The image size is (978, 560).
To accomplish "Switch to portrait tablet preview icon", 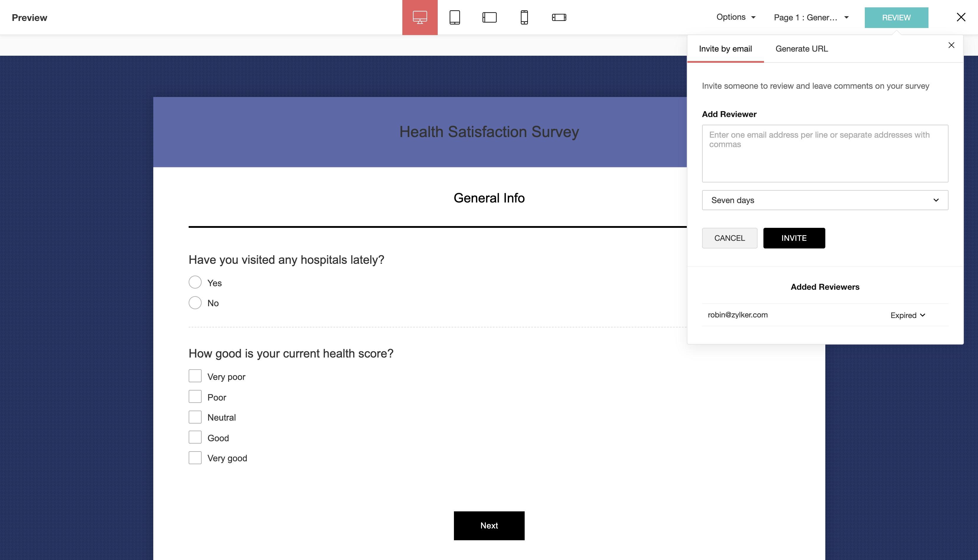I will click(x=455, y=17).
